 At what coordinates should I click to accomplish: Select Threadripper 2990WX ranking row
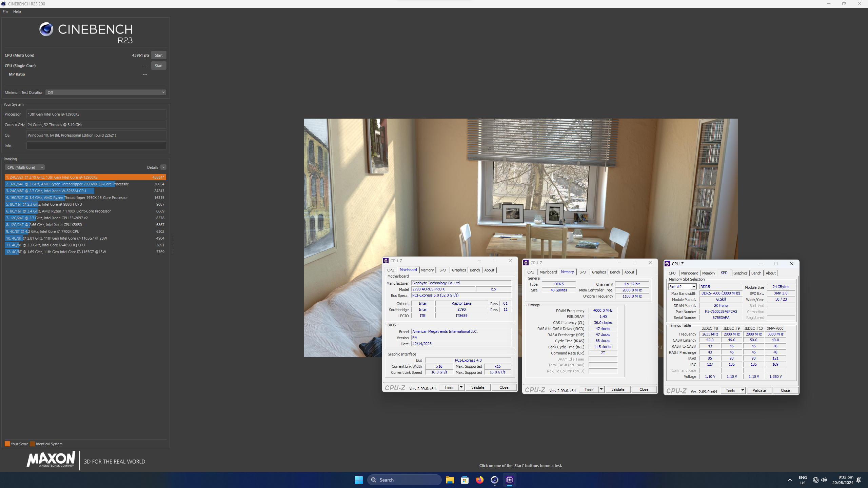point(85,184)
